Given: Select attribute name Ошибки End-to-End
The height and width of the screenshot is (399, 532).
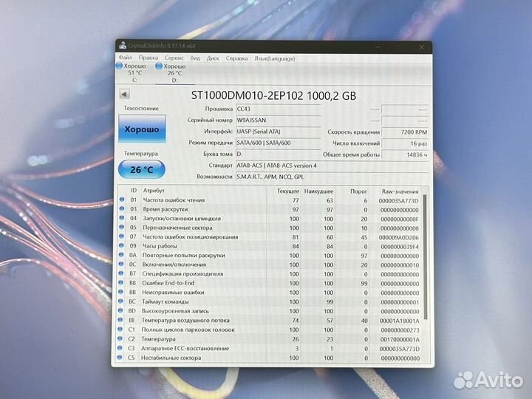Looking at the screenshot, I should click(168, 283).
